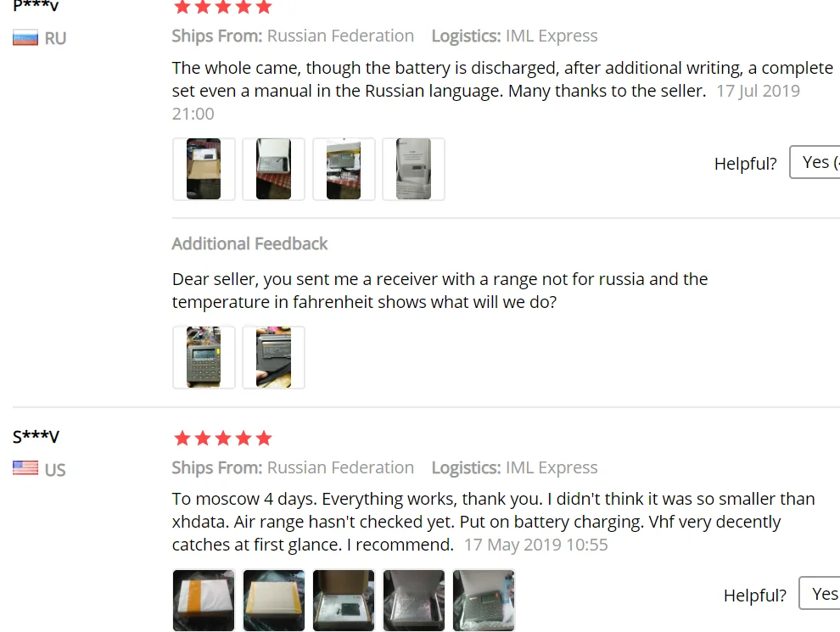The height and width of the screenshot is (632, 840).
Task: Open fourth photo in S***V's review
Action: (x=413, y=600)
